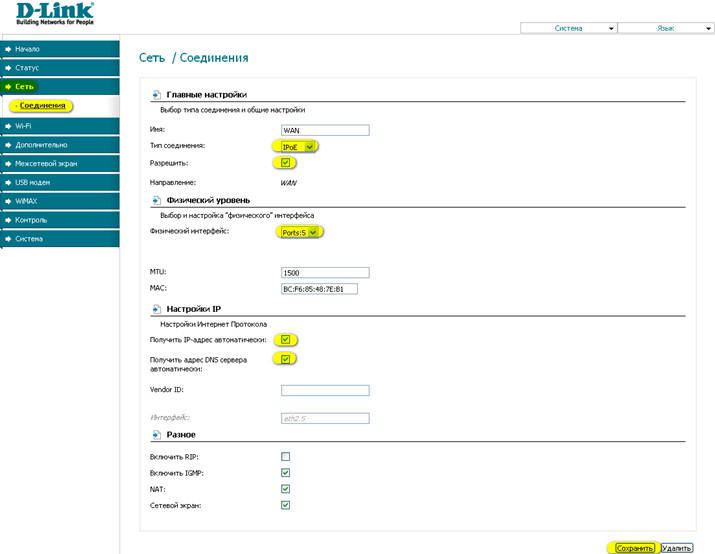Open the Язык language dropdown
This screenshot has height=554, width=715.
(664, 29)
